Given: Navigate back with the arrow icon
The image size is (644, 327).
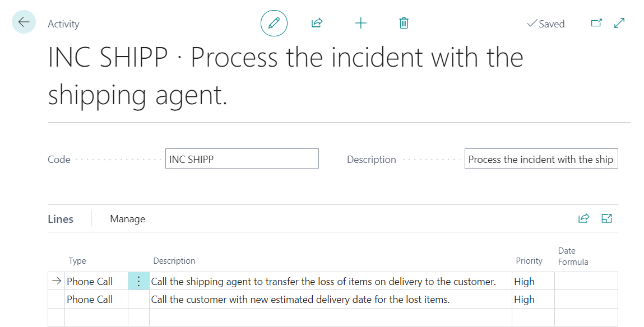Looking at the screenshot, I should coord(23,21).
